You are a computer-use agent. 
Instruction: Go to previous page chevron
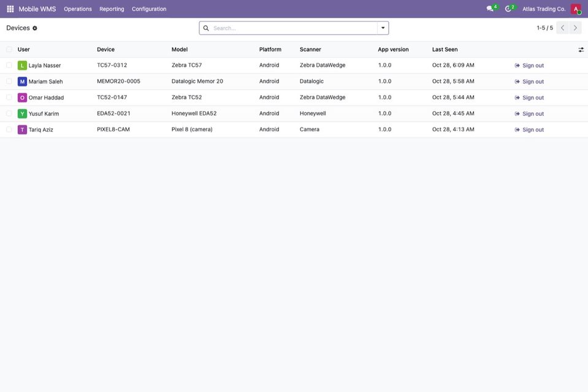[562, 28]
